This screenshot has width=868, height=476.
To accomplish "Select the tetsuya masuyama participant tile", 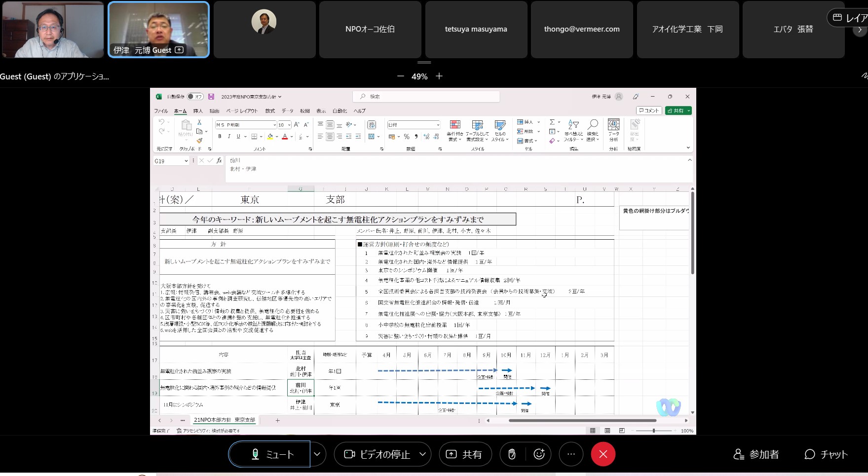I will 476,30.
